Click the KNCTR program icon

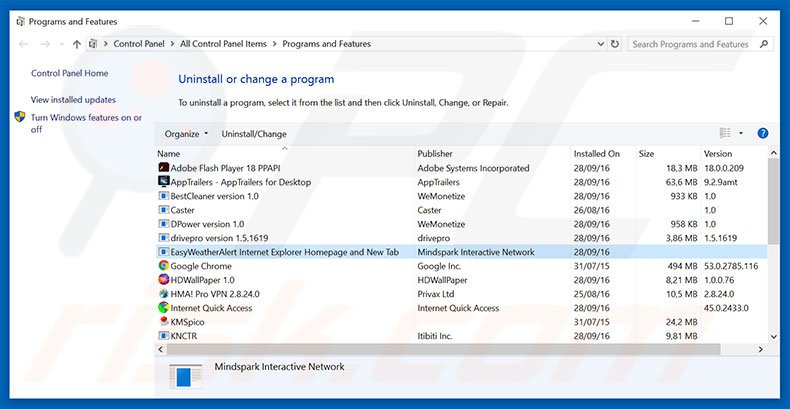click(163, 335)
